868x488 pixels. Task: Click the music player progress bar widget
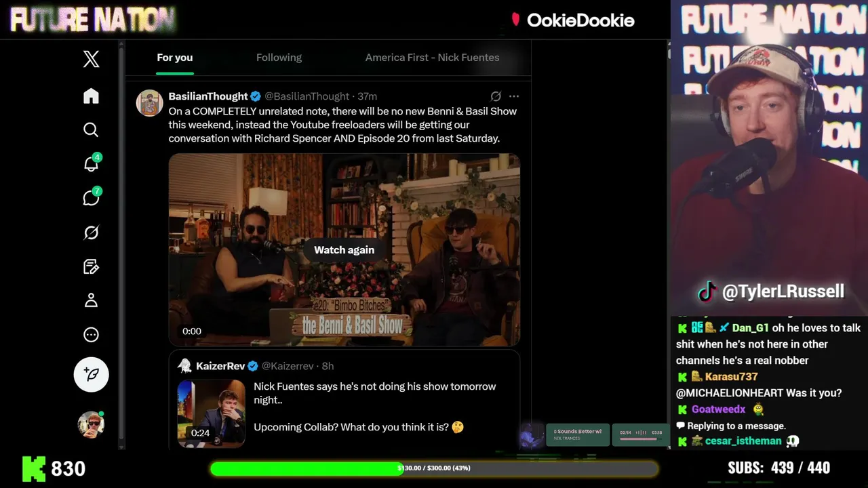[641, 434]
